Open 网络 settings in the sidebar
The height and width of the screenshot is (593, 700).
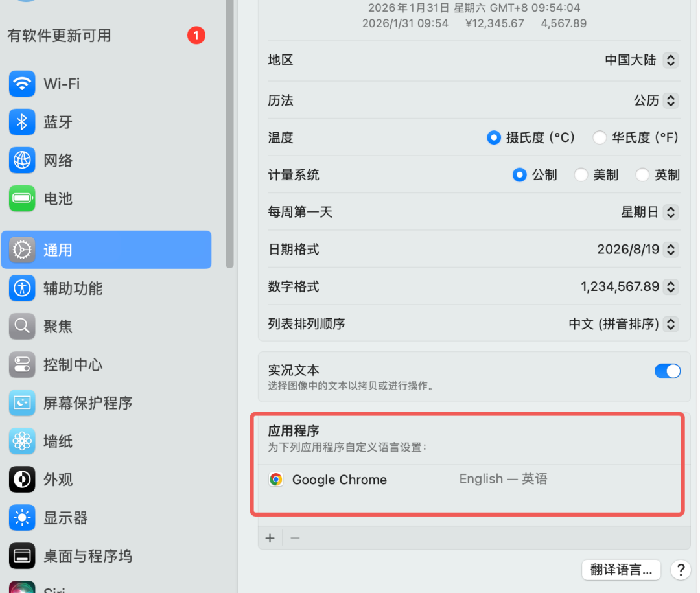click(x=58, y=160)
